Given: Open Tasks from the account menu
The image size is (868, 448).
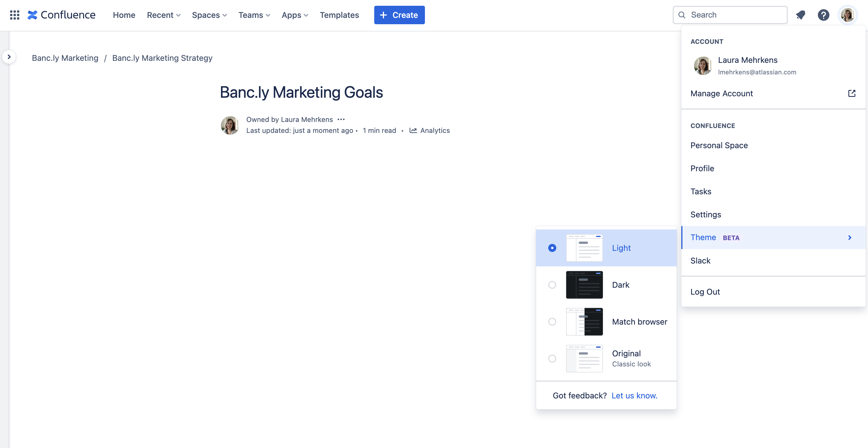Looking at the screenshot, I should pyautogui.click(x=773, y=191).
